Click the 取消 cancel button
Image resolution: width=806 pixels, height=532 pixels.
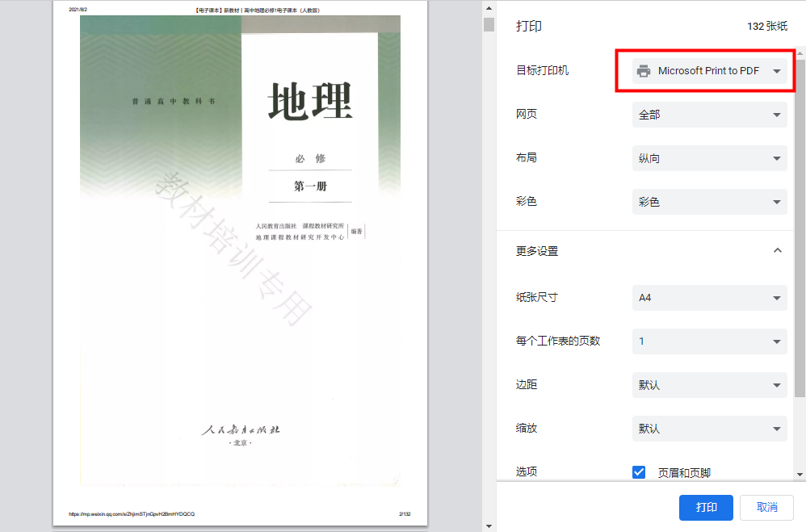[766, 508]
